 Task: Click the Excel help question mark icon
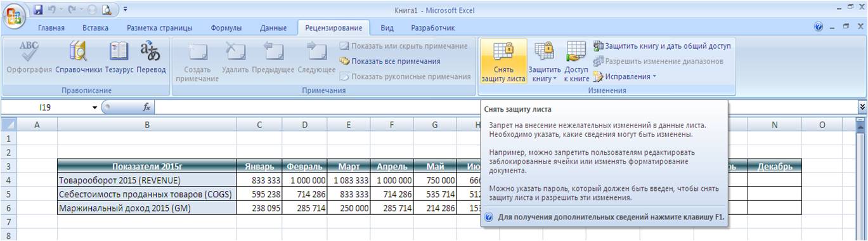(819, 28)
